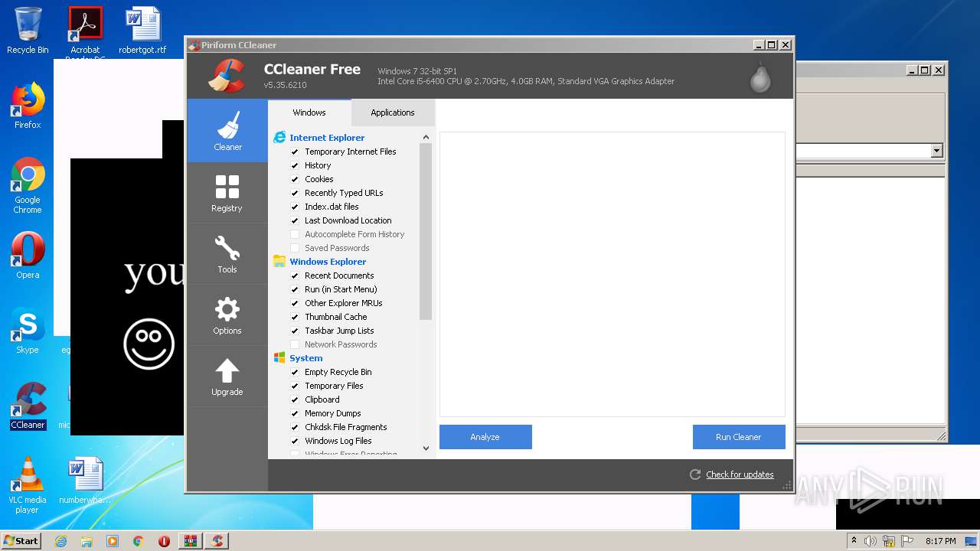Click the empty results pane
This screenshot has height=551, width=980.
click(612, 274)
